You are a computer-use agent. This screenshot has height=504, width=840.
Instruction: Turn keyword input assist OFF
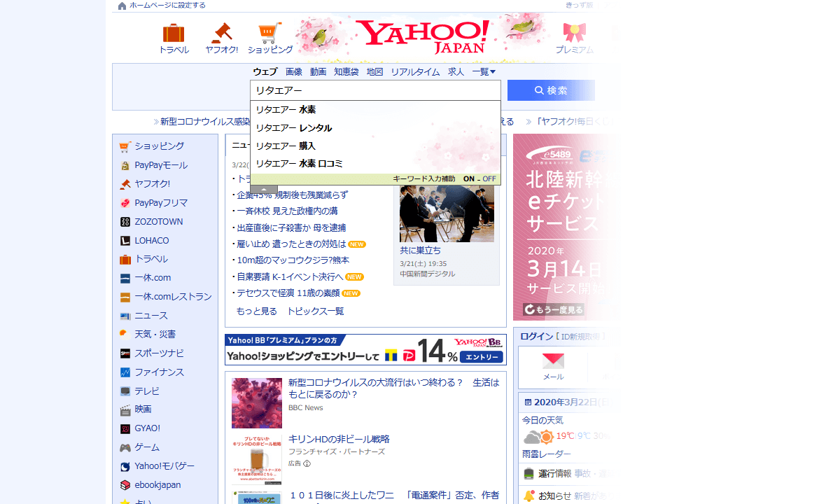point(489,179)
